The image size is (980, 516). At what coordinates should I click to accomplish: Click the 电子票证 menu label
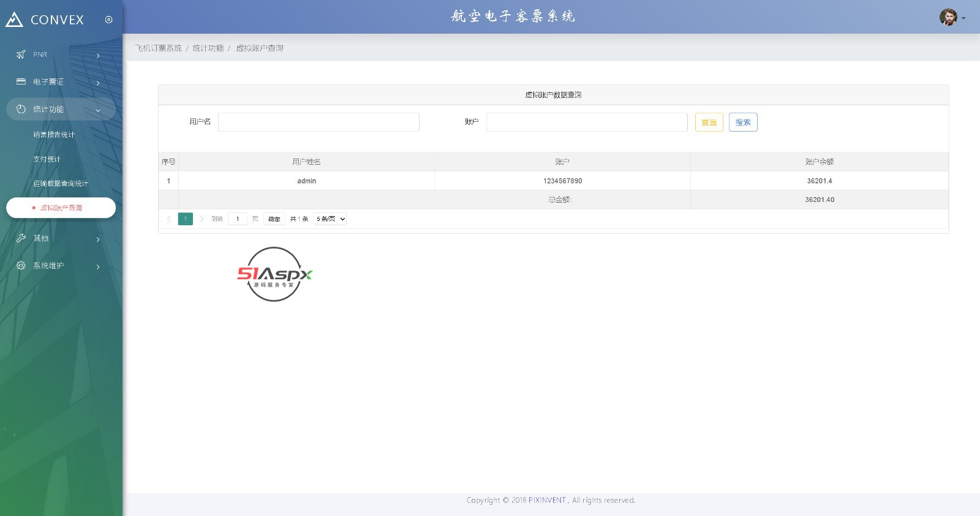point(48,81)
